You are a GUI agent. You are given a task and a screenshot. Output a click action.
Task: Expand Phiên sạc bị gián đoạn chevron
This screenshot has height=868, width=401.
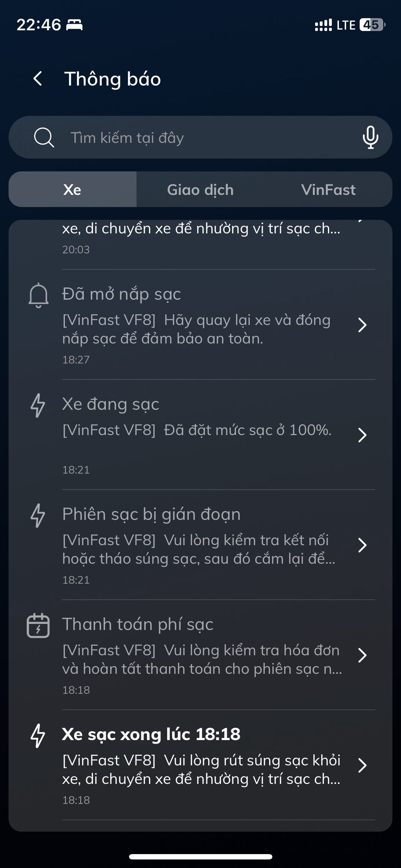pos(362,545)
